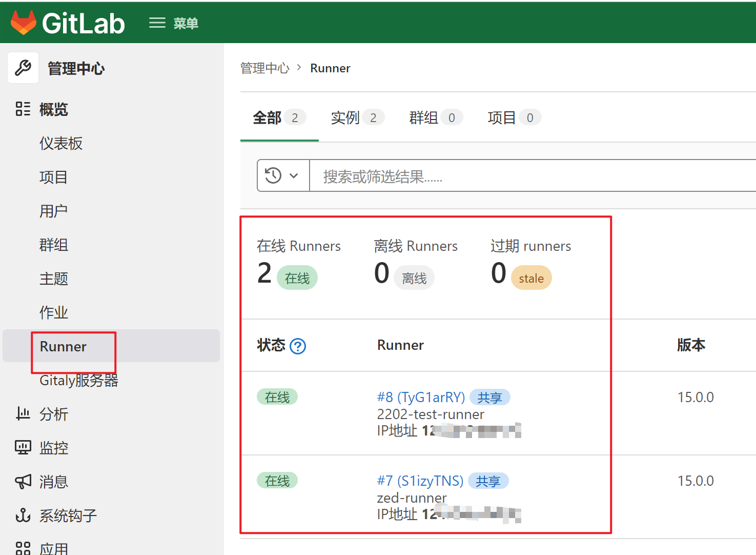Open 监控 sidebar section
The image size is (756, 555).
click(x=54, y=448)
